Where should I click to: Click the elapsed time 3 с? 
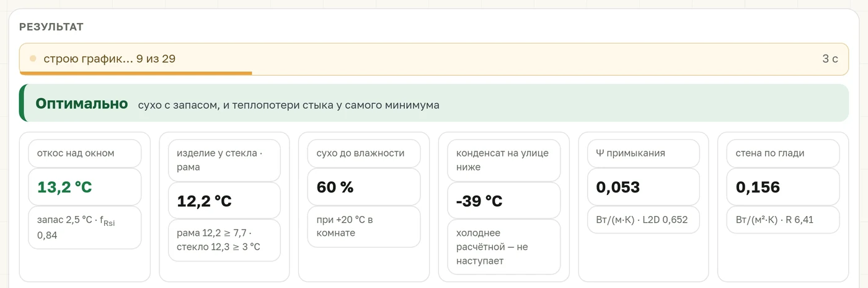click(830, 59)
